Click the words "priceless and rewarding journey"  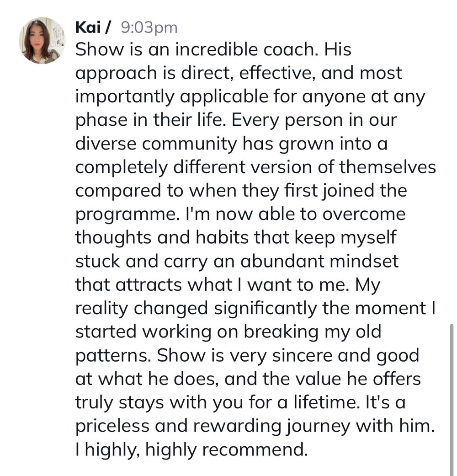216,426
